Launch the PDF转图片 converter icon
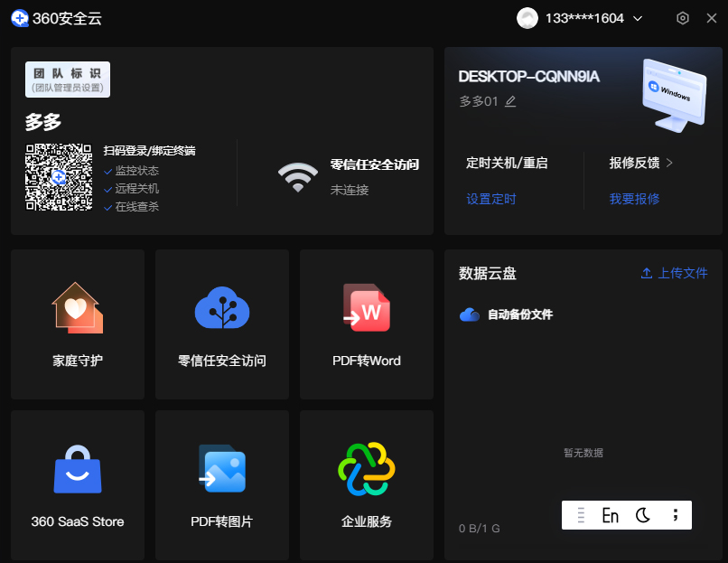This screenshot has width=728, height=563. (222, 468)
